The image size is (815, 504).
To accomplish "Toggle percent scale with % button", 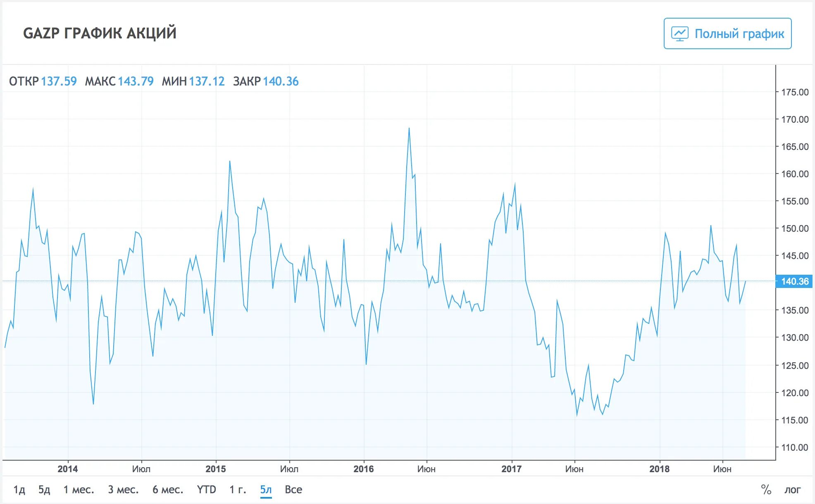I will pyautogui.click(x=766, y=490).
